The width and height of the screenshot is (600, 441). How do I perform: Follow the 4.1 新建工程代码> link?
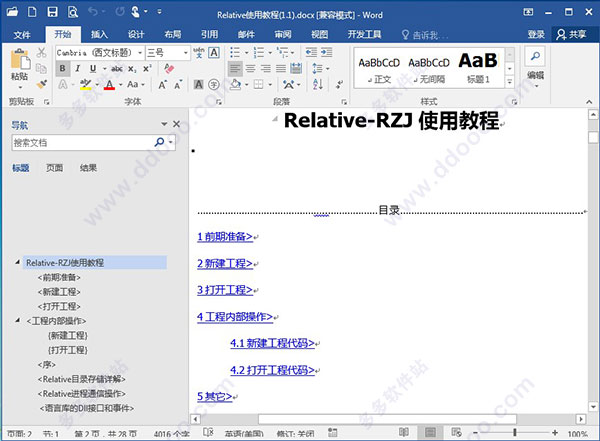pos(272,343)
